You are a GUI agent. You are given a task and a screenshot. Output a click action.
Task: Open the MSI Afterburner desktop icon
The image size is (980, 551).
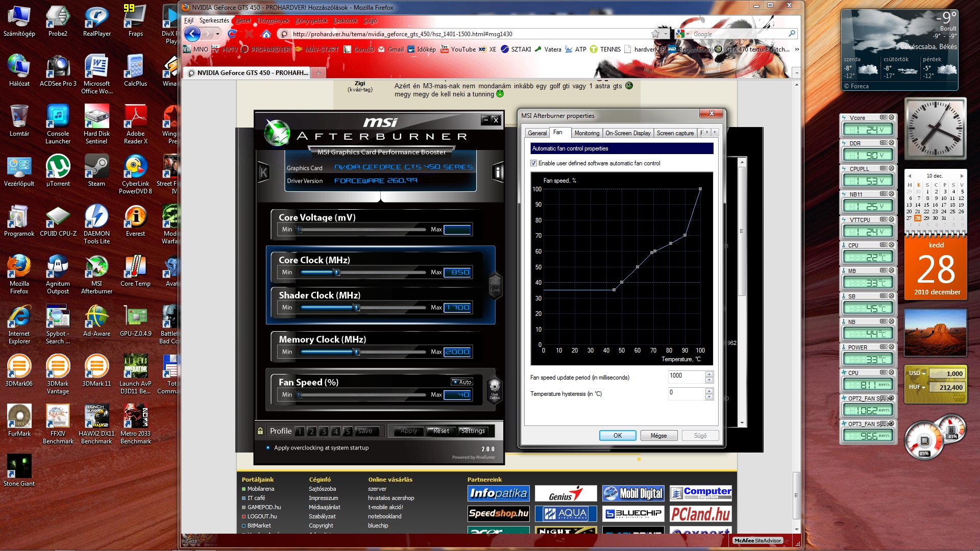[x=96, y=274]
